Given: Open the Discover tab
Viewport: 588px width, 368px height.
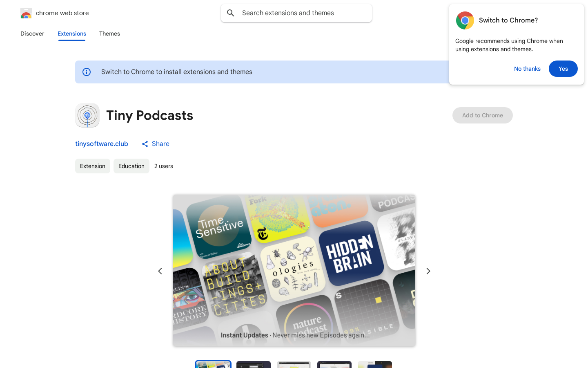Looking at the screenshot, I should pos(32,34).
